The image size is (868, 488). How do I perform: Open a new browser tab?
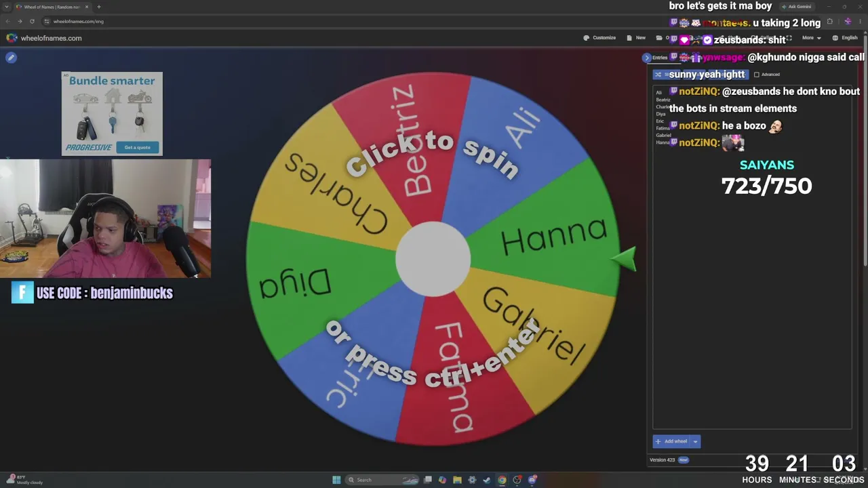pos(98,7)
